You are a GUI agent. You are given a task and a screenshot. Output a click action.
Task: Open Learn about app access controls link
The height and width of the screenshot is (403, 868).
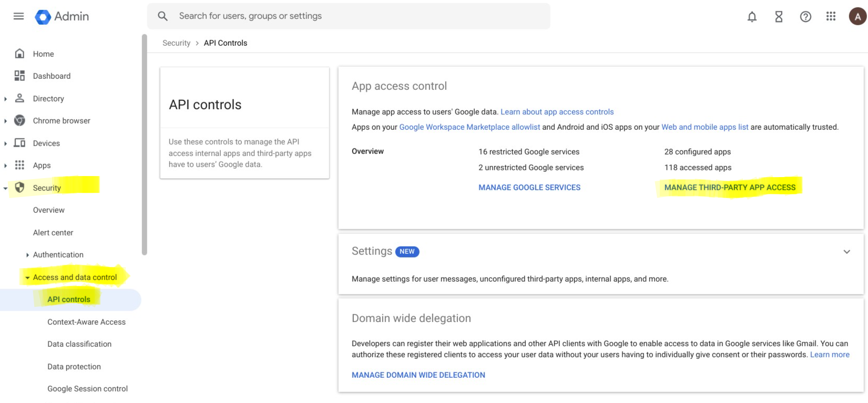(x=557, y=112)
